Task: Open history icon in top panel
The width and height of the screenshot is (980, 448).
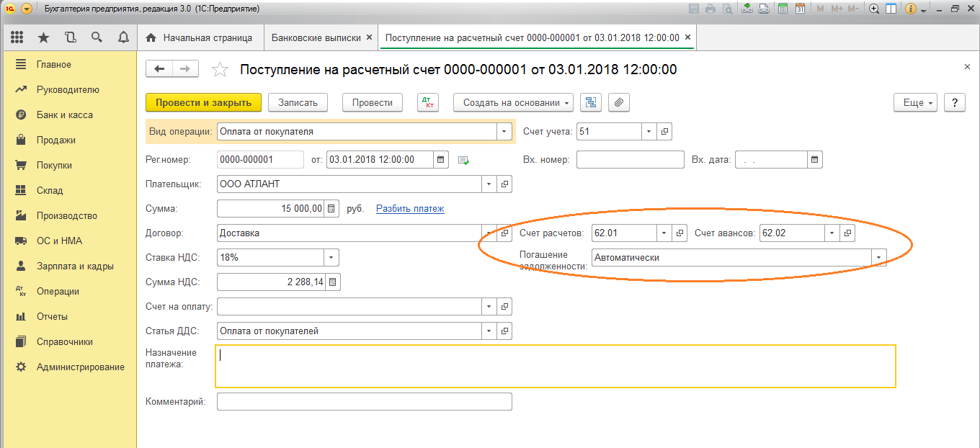Action: (70, 37)
